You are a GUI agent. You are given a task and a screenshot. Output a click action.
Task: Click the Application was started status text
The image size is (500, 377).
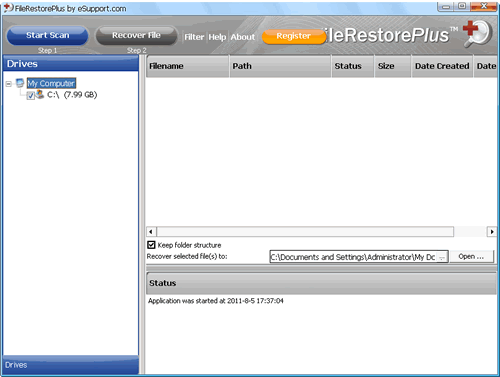(216, 301)
